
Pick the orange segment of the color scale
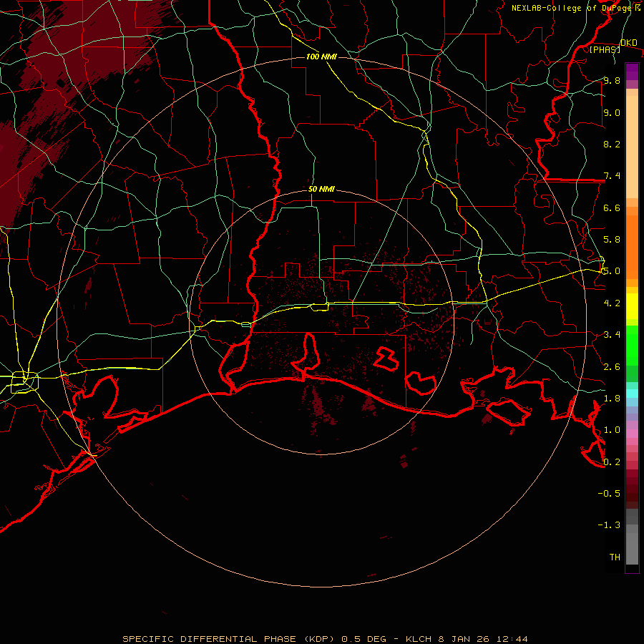[x=632, y=248]
